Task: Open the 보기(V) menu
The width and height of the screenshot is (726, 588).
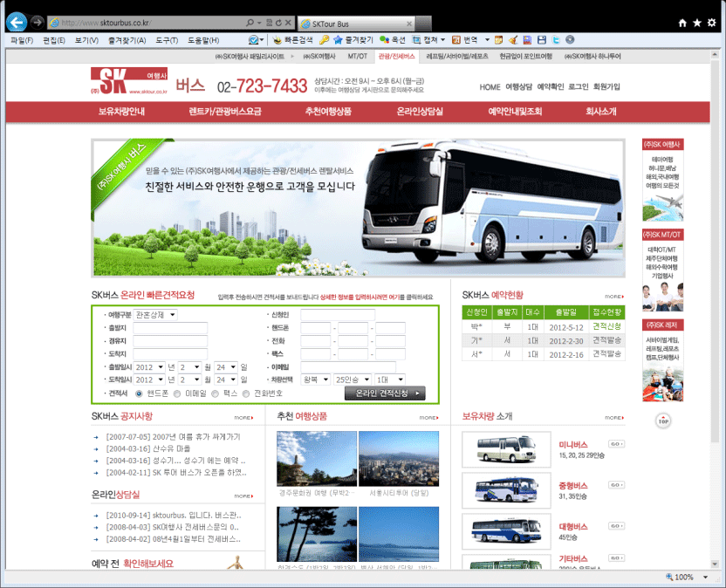Action: (x=86, y=40)
